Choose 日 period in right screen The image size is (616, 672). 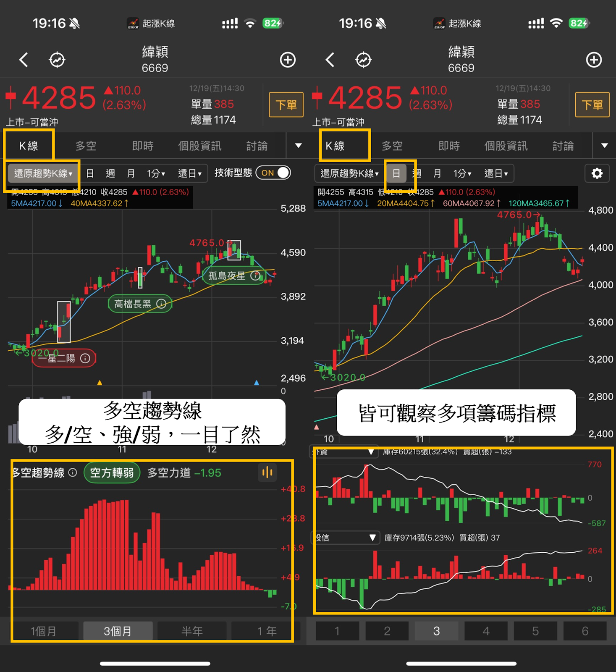396,173
